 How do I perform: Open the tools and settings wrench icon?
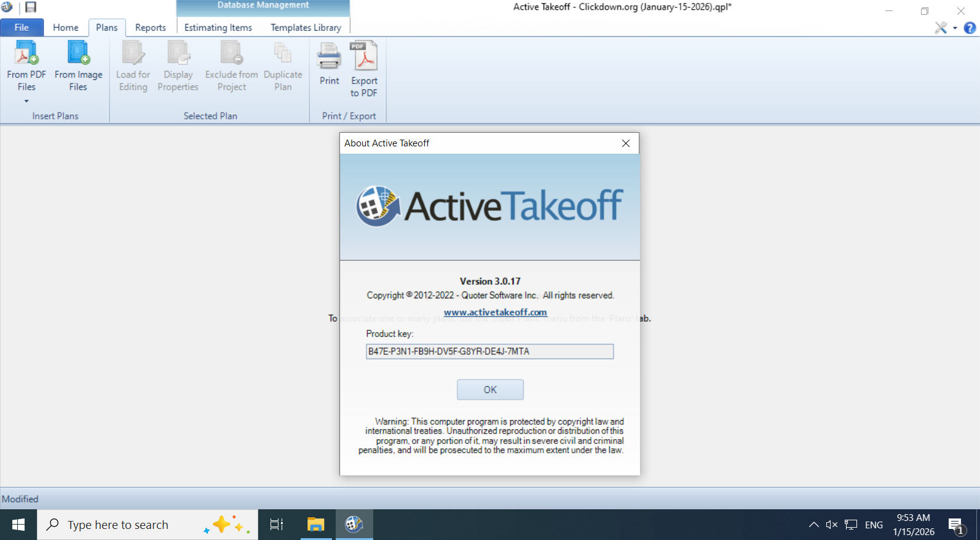point(941,28)
